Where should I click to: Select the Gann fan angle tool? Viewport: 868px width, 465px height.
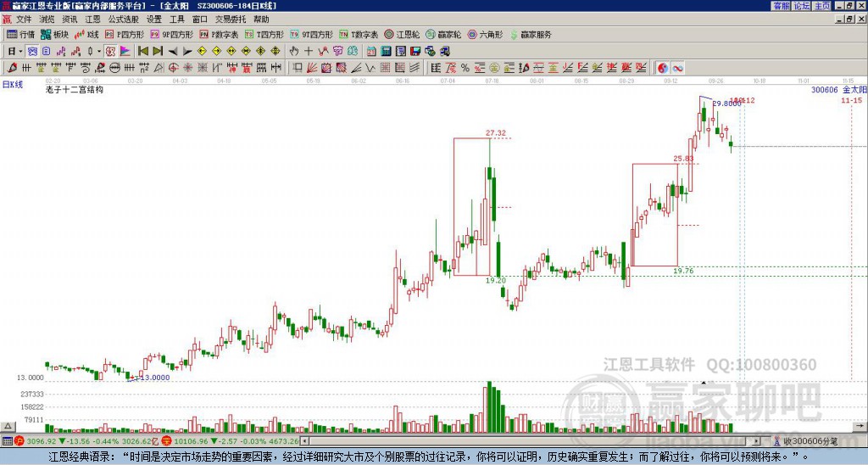click(311, 68)
